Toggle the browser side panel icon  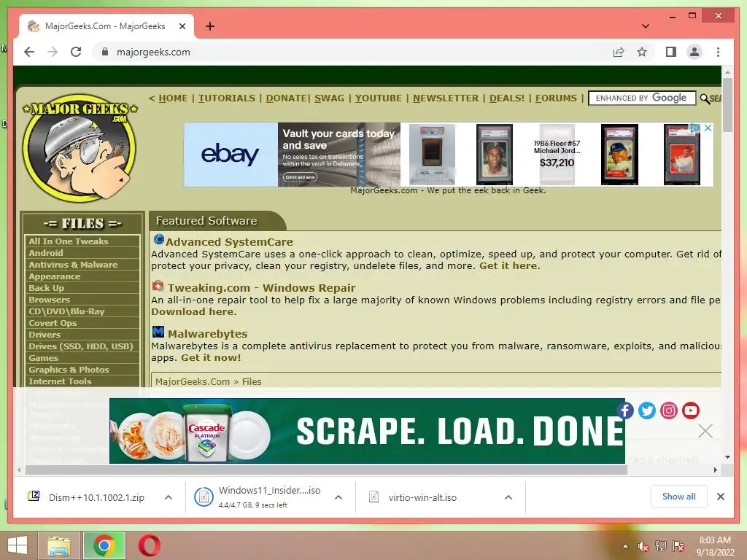pos(671,52)
